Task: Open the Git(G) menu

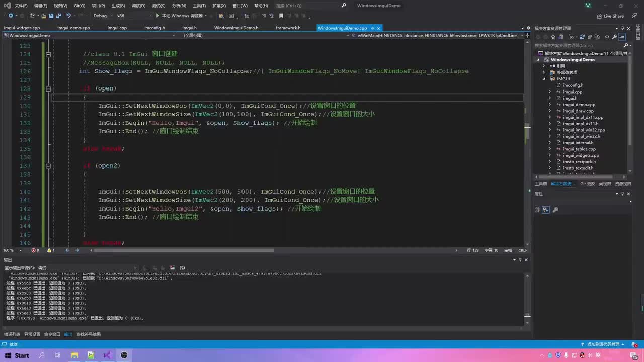Action: tap(79, 6)
